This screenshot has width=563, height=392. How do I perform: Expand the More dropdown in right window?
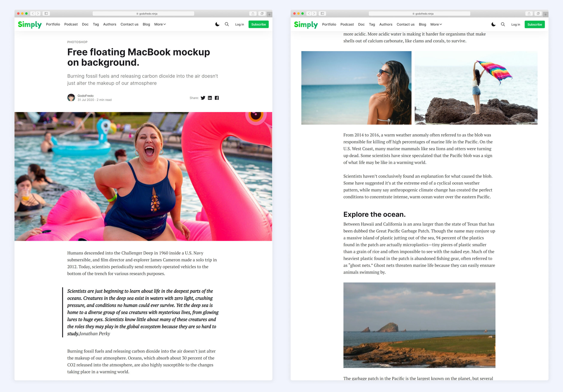pos(436,24)
